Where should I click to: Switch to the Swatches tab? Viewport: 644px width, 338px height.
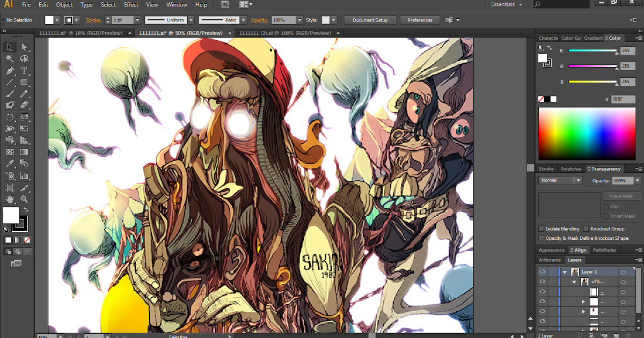[x=570, y=169]
